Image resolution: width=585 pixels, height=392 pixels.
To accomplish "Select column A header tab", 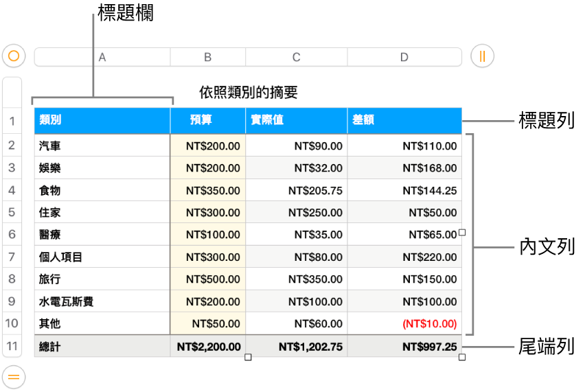I will pyautogui.click(x=102, y=57).
